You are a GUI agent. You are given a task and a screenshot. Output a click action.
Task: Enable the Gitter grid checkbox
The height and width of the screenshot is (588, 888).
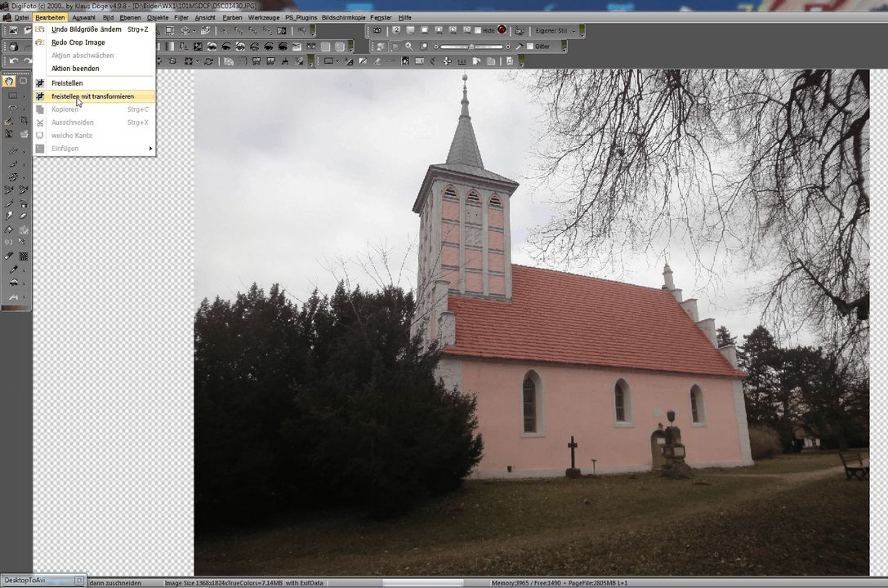coord(530,47)
